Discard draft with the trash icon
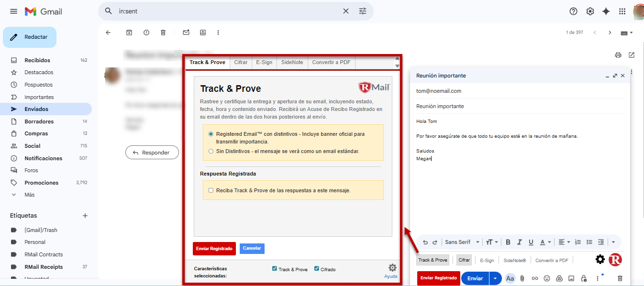This screenshot has height=286, width=644. click(x=620, y=278)
